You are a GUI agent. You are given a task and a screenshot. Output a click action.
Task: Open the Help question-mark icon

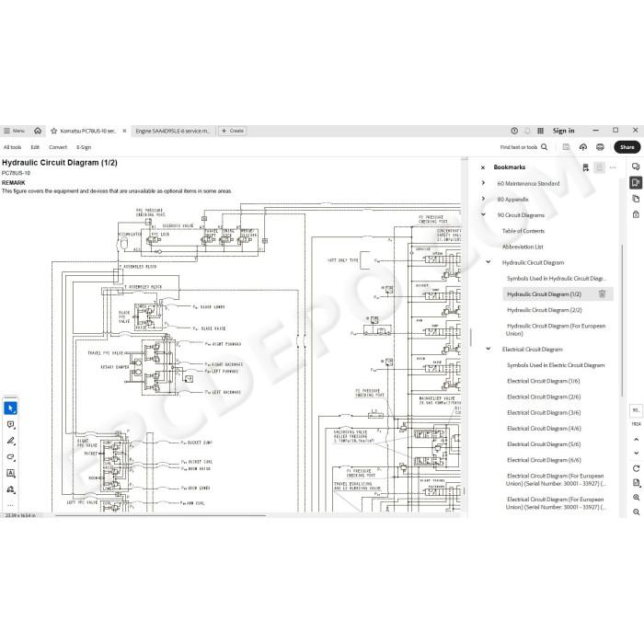pos(514,131)
